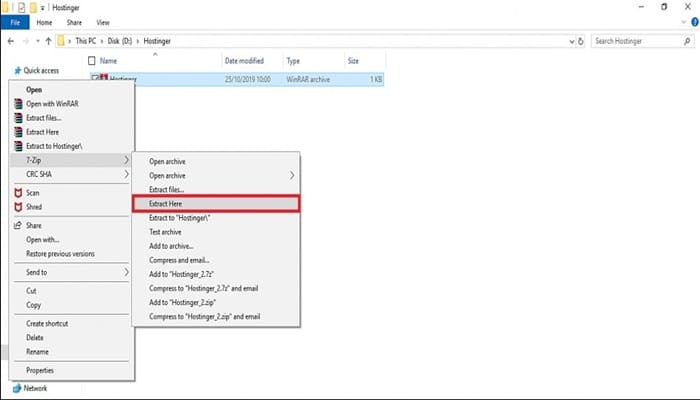
Task: Expand the ribbon with the chevron
Action: [x=683, y=22]
